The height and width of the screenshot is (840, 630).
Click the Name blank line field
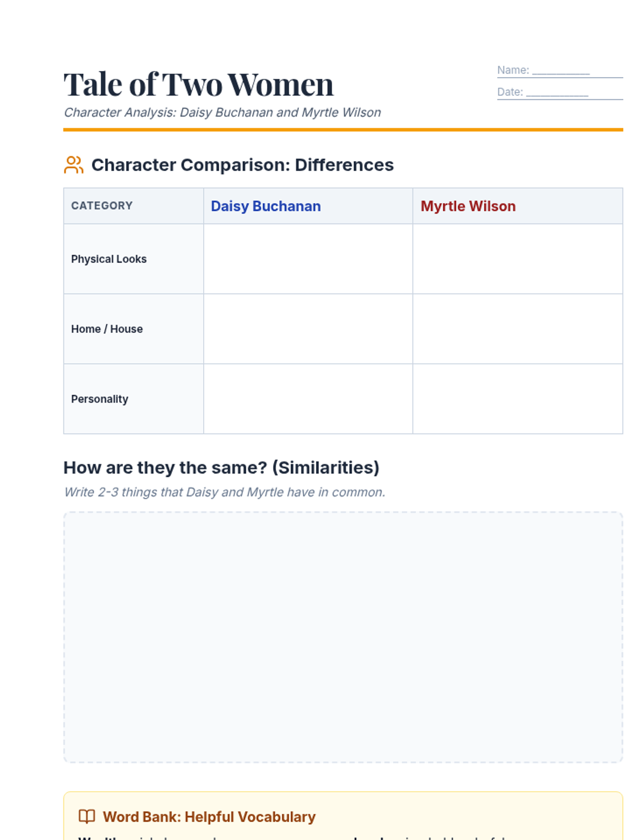click(561, 71)
